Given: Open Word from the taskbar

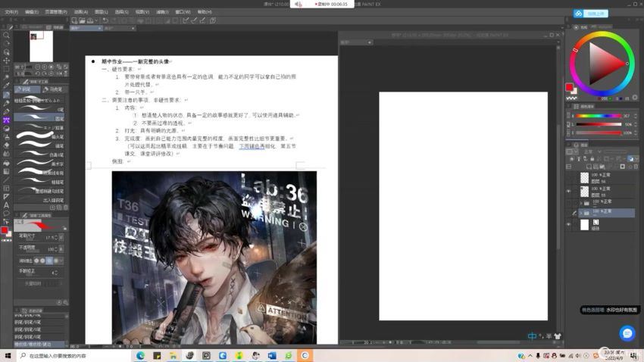Looking at the screenshot, I should (x=272, y=355).
